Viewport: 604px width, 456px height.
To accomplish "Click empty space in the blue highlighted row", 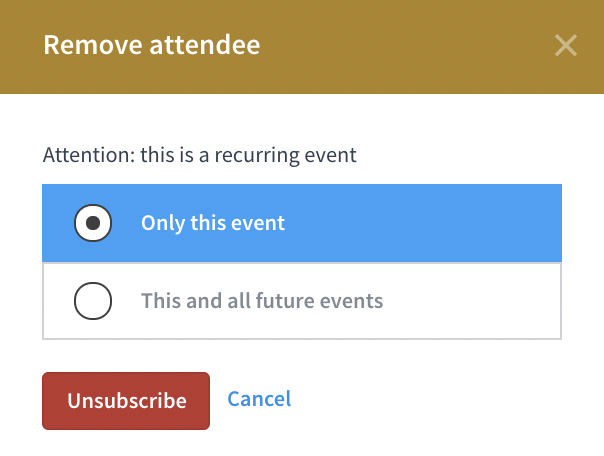I will pos(430,223).
